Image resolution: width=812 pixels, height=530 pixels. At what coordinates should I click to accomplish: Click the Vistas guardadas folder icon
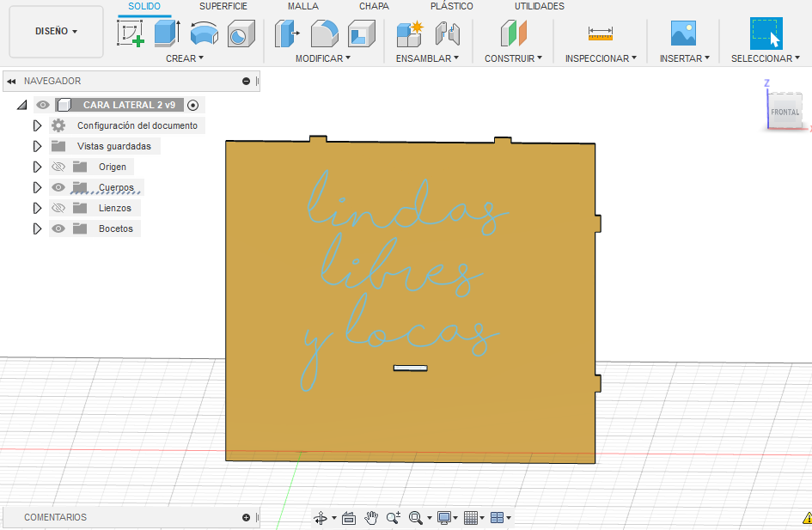[58, 146]
